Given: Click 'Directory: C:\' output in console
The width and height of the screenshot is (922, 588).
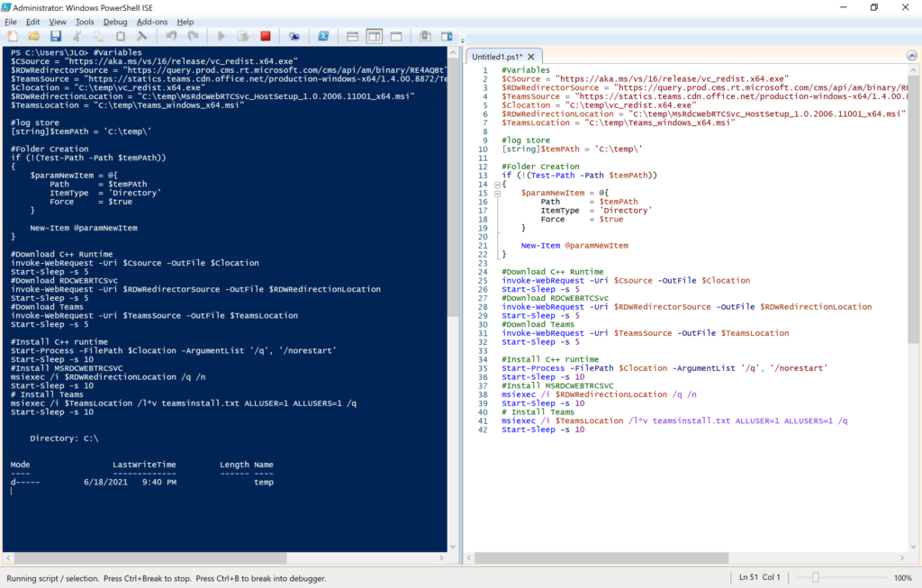Looking at the screenshot, I should point(64,438).
